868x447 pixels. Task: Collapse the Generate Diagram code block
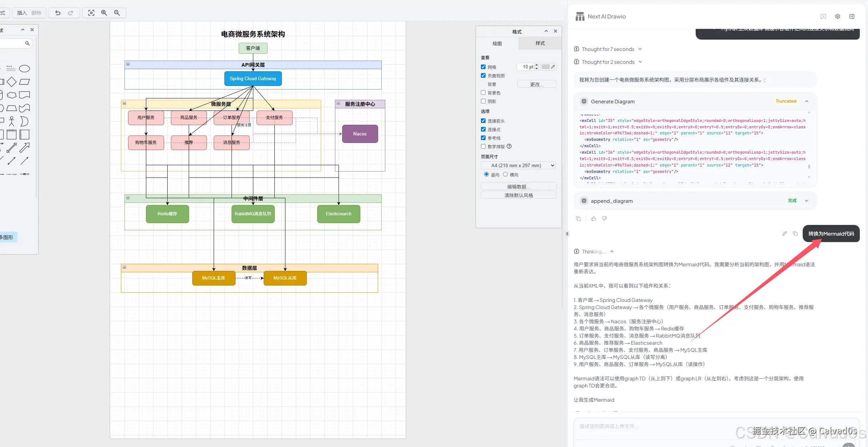807,101
